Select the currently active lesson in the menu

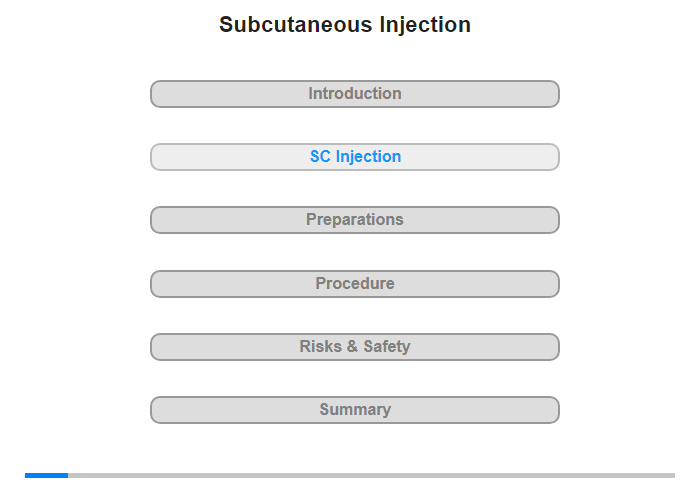(355, 157)
